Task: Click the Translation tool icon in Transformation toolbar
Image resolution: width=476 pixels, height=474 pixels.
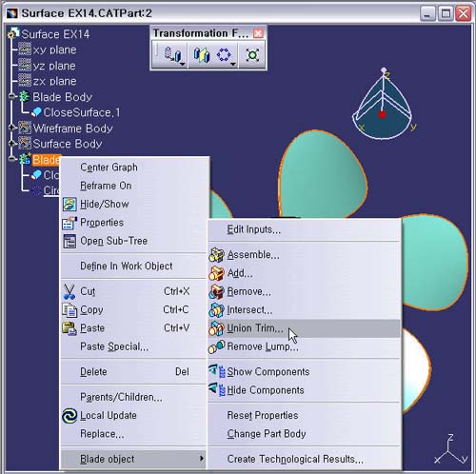Action: point(172,55)
